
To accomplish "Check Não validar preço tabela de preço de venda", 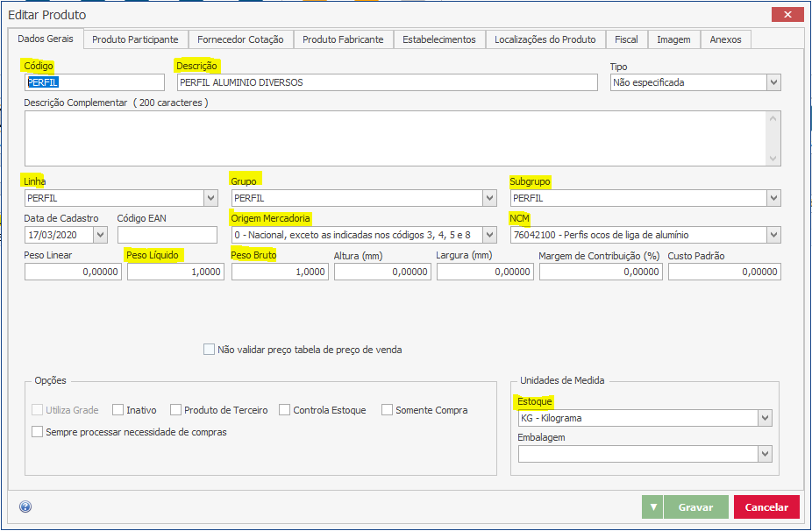I will 209,350.
